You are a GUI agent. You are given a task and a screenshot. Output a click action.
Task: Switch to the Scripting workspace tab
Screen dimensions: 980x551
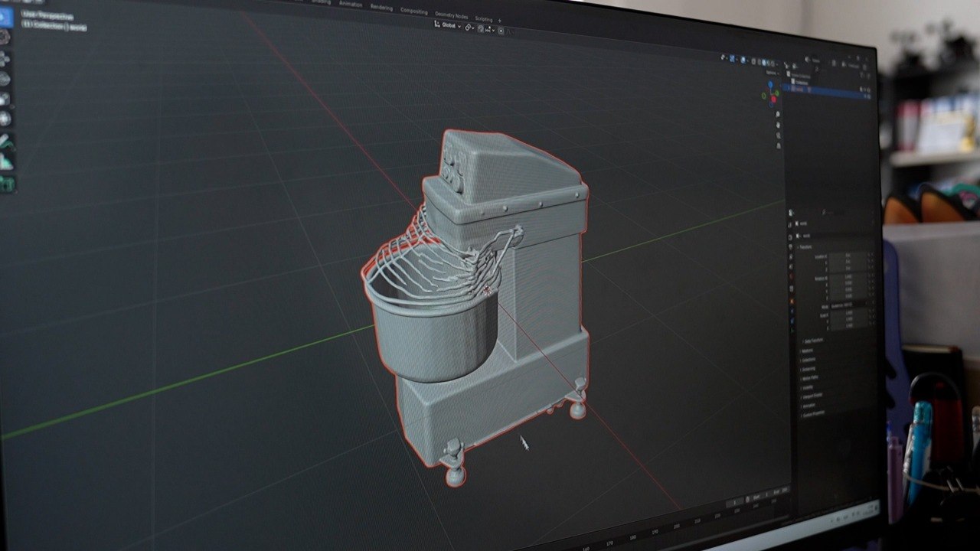[x=484, y=18]
